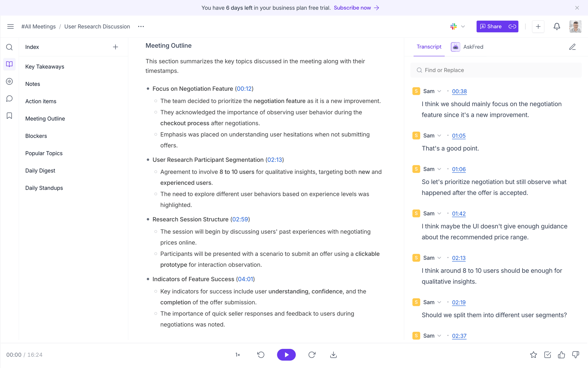Toggle the thumbs up feedback icon
Screen dimensions: 588x368
tap(561, 355)
